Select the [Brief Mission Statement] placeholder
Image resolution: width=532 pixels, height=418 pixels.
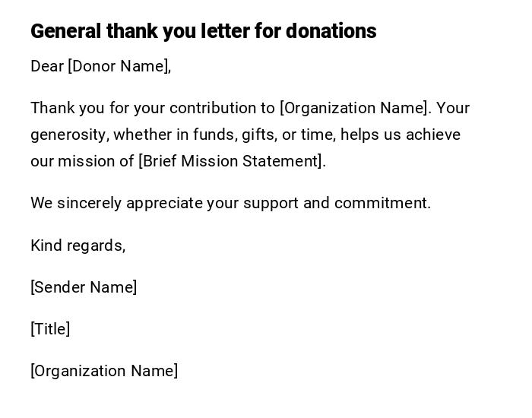pos(230,161)
